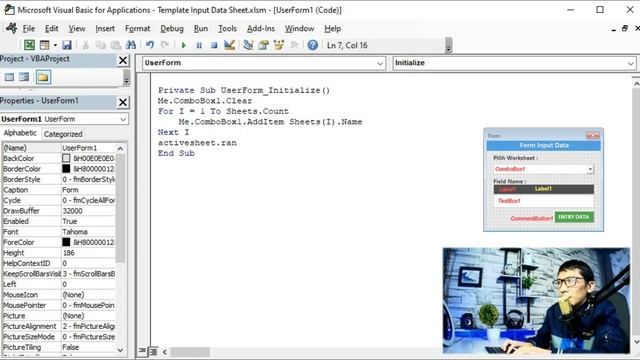640x360 pixels.
Task: Save the project with the floppy disk icon
Action: [67, 45]
